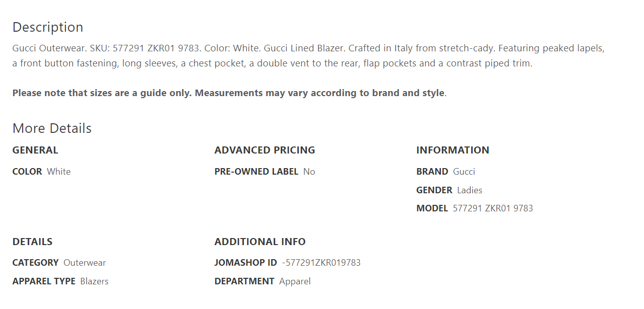Select the ADDITIONAL INFO heading
Viewport: 644px width, 309px height.
point(260,242)
